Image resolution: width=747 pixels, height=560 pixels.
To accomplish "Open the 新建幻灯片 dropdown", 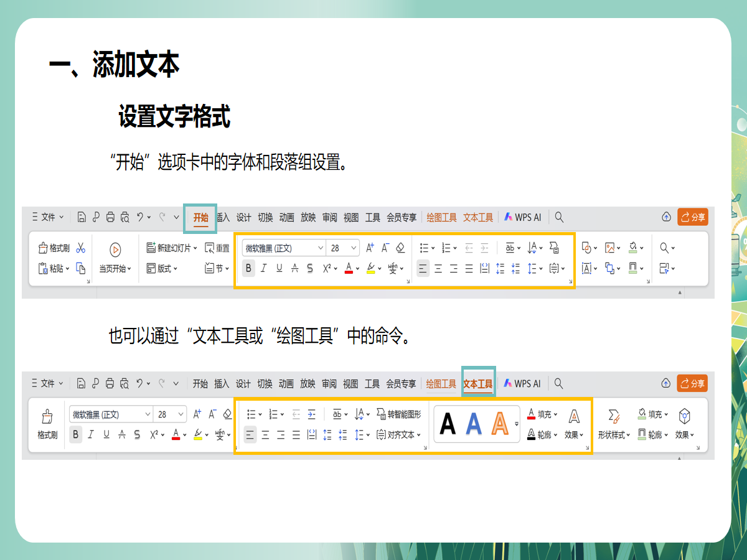I will pos(172,248).
